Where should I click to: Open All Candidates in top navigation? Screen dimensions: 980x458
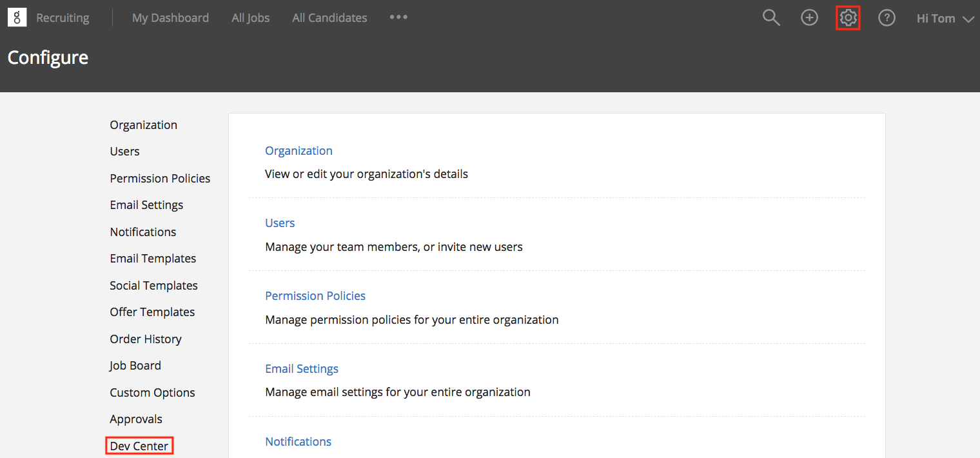tap(329, 18)
